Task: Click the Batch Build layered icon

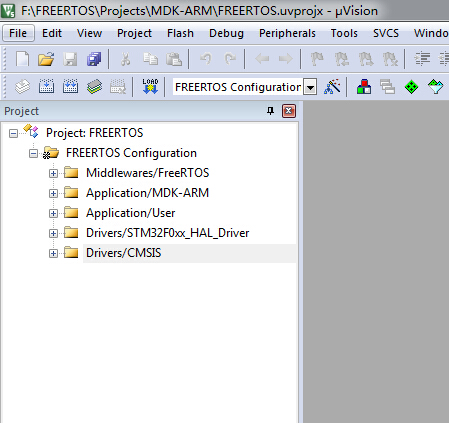Action: coord(94,87)
